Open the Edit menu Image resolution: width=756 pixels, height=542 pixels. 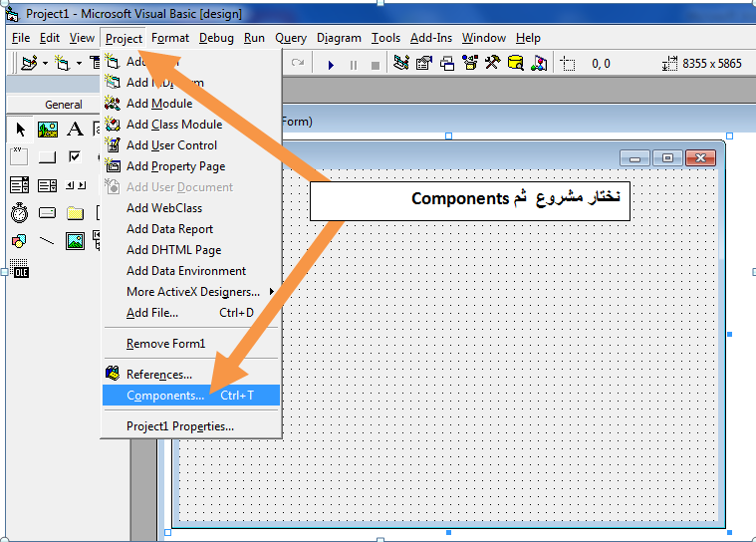coord(50,38)
